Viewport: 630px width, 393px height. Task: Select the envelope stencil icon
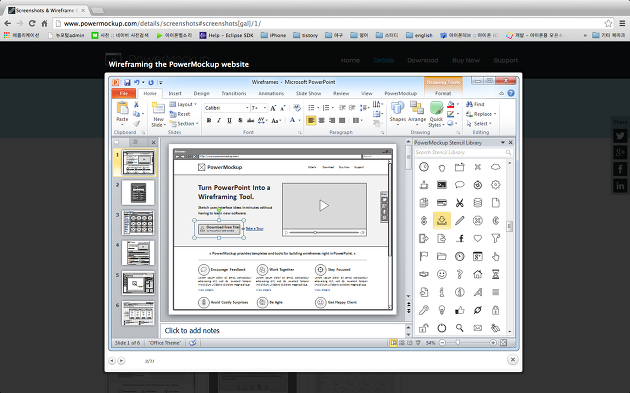[477, 328]
